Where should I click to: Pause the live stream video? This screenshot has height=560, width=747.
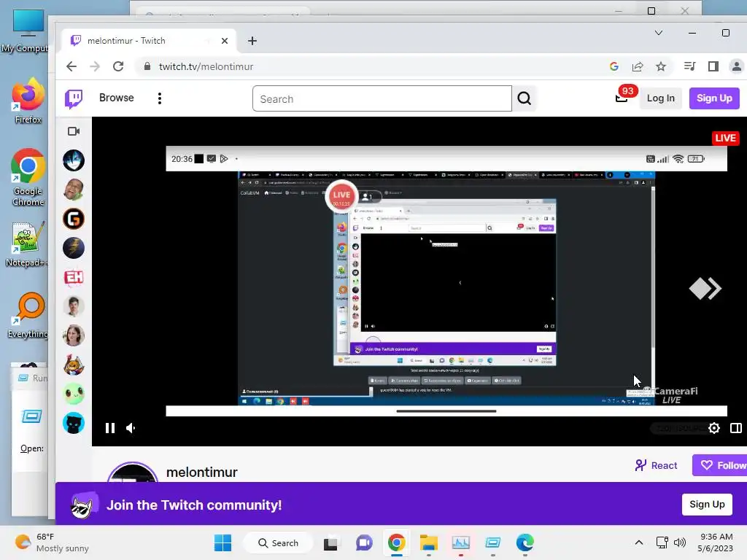tap(110, 428)
